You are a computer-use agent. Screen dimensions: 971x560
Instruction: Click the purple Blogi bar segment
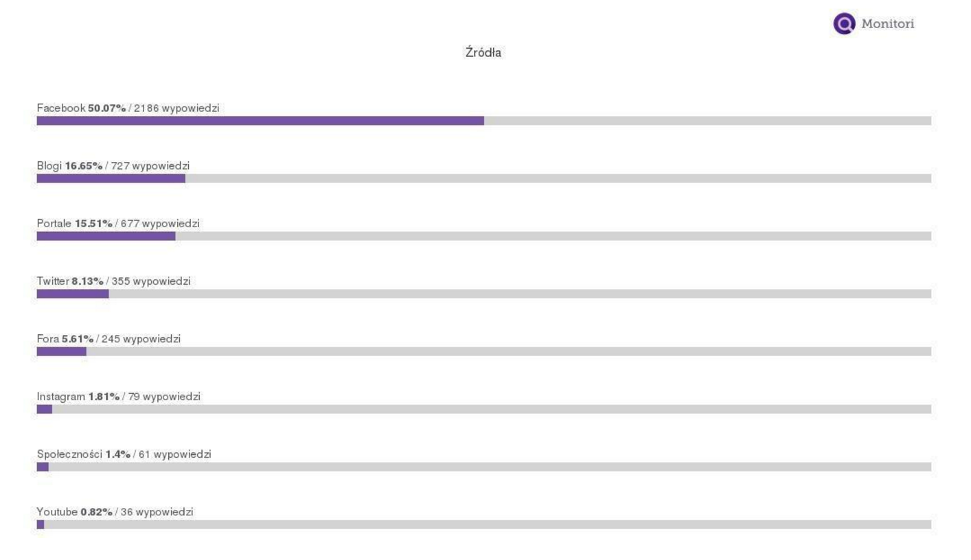point(111,178)
